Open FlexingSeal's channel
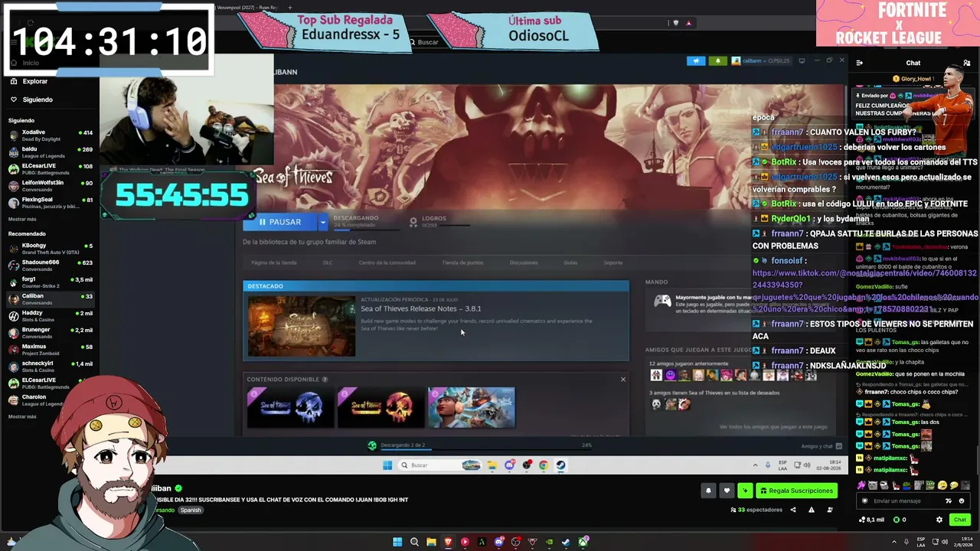 point(50,203)
